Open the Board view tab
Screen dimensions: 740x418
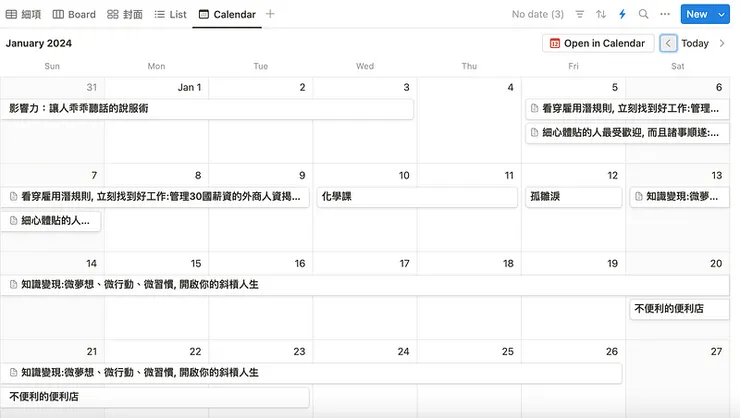tap(74, 14)
